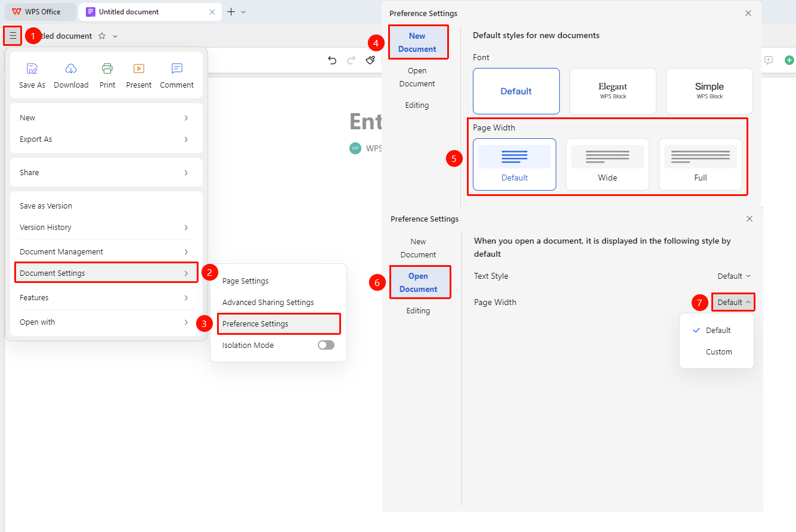Choose the Wide page width option
796x532 pixels.
[x=608, y=164]
